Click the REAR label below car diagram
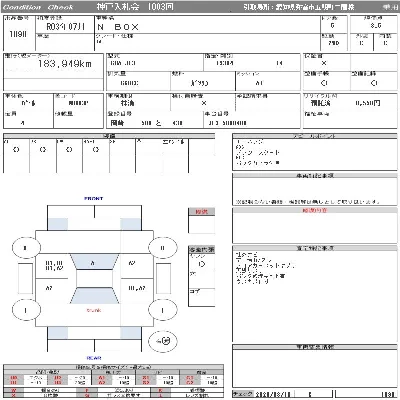This screenshot has width=400, height=400. click(x=94, y=358)
